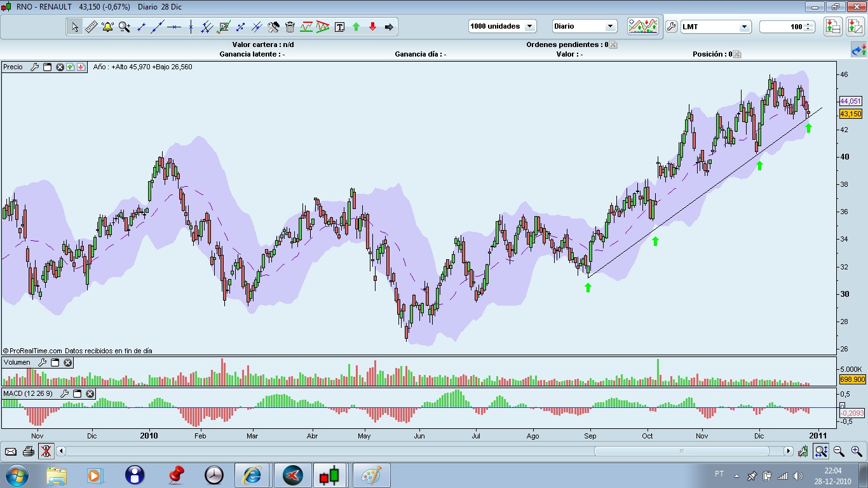Toggle the red-crossed icon in bottom toolbar
The width and height of the screenshot is (868, 488).
46,451
